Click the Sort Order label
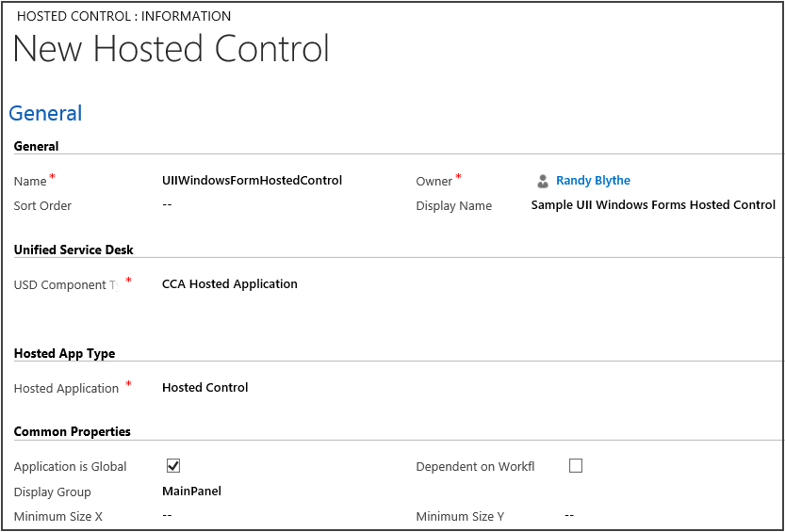 point(43,206)
